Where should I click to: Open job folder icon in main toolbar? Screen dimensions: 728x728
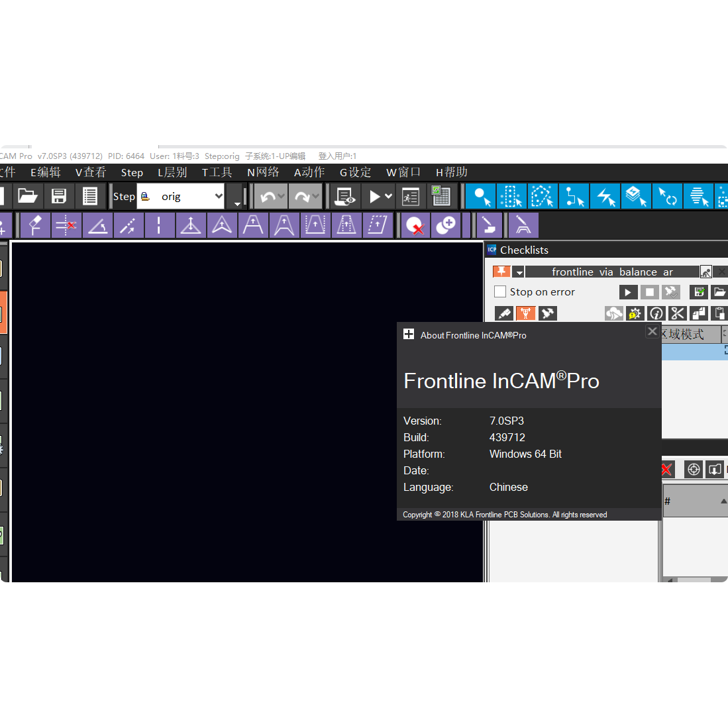click(27, 196)
